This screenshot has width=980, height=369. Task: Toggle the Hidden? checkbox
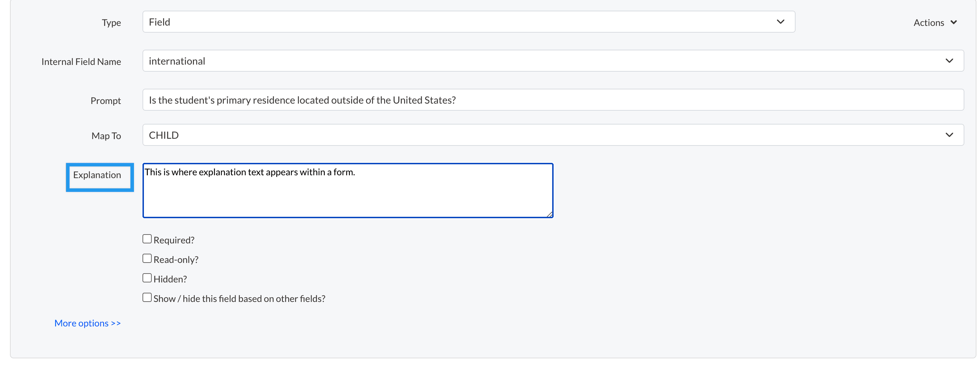click(x=147, y=278)
